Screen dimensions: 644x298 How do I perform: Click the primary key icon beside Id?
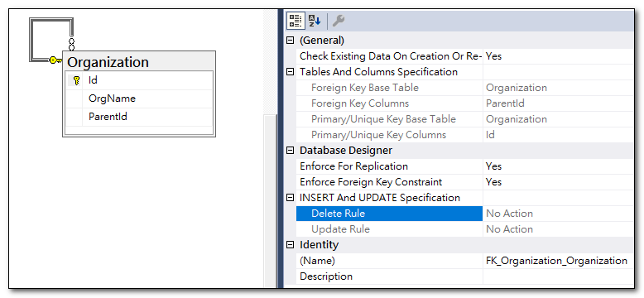75,80
